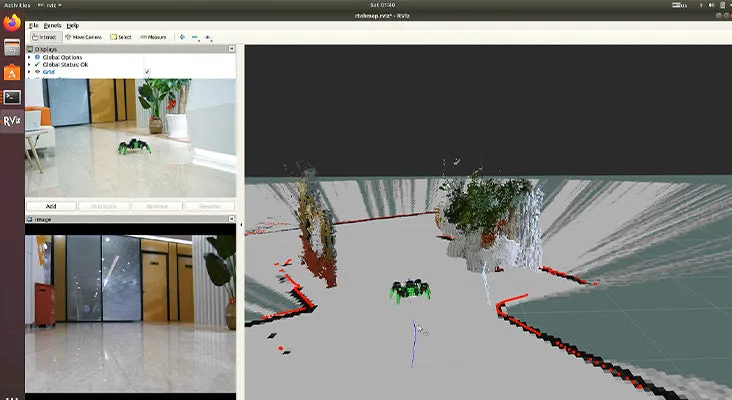
Task: Click the upper camera view of hexapod
Action: (131, 138)
